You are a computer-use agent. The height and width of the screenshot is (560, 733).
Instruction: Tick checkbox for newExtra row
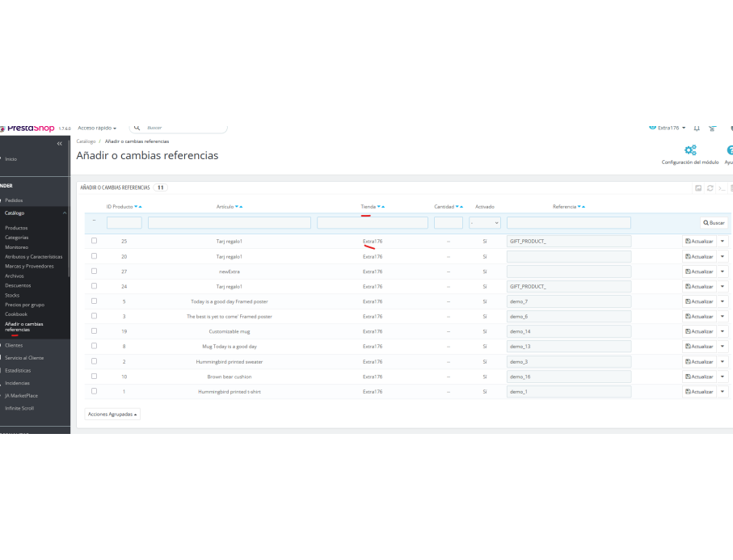(94, 272)
